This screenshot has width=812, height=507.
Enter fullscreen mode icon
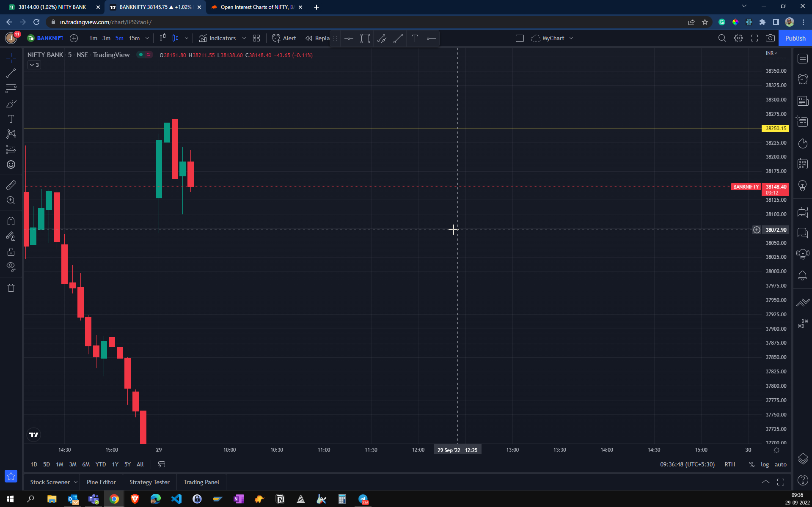(754, 38)
